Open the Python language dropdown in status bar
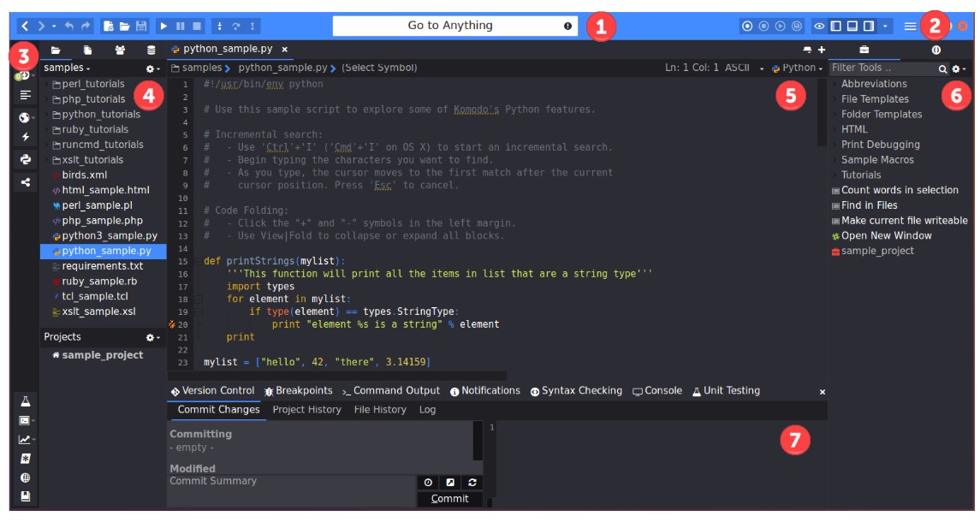This screenshot has height=528, width=980. (796, 68)
